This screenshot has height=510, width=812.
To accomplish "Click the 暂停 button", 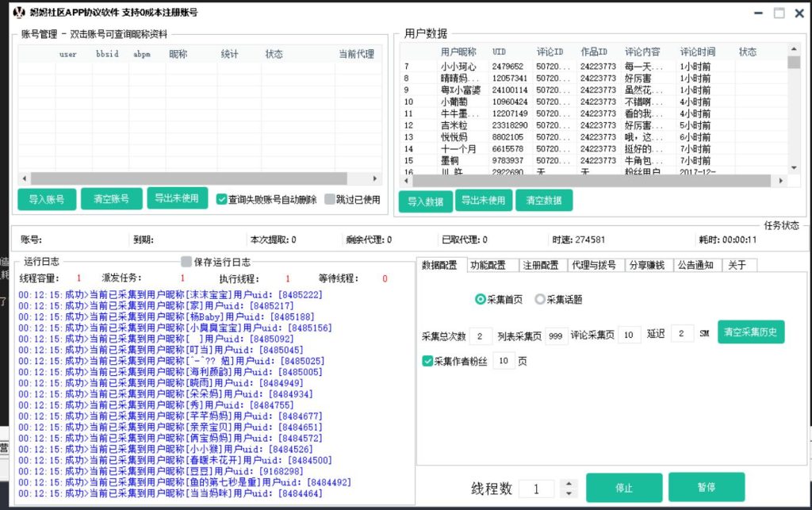I will 706,487.
